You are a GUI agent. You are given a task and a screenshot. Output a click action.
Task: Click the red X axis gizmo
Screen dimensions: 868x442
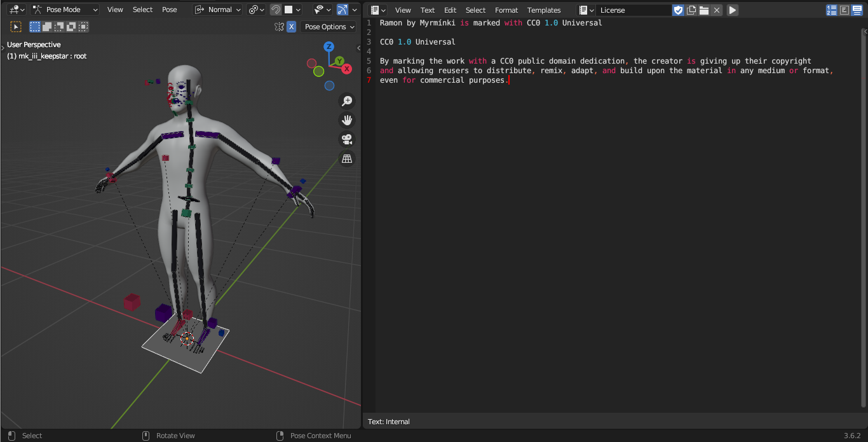(347, 69)
